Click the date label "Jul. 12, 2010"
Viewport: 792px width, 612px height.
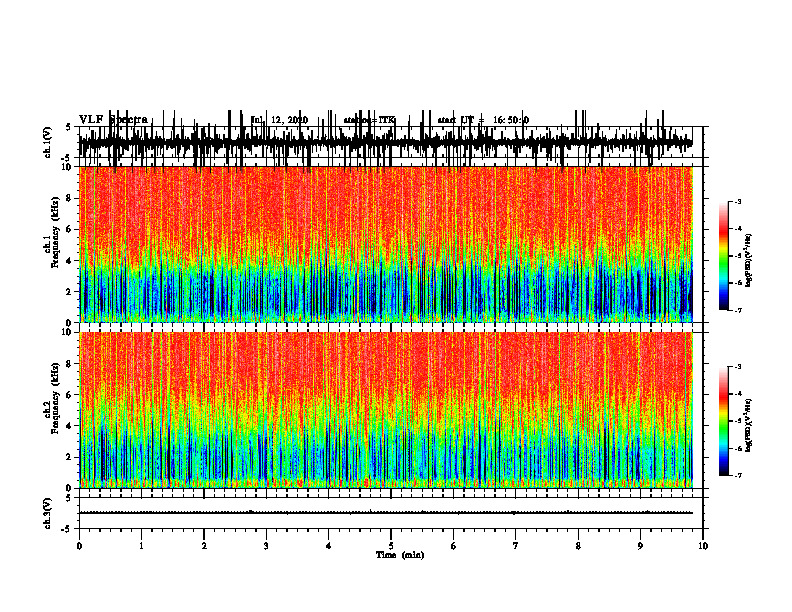click(279, 120)
